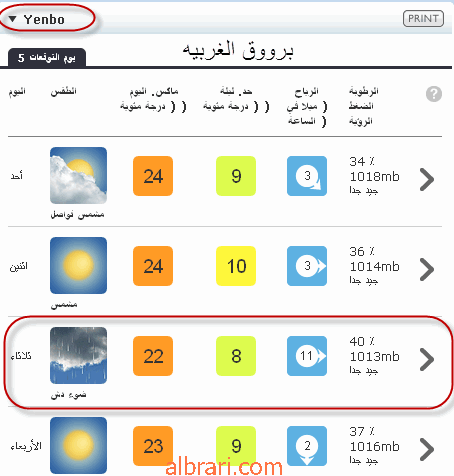Expand Sunday's forecast details chevron
The image size is (454, 476).
pyautogui.click(x=427, y=179)
